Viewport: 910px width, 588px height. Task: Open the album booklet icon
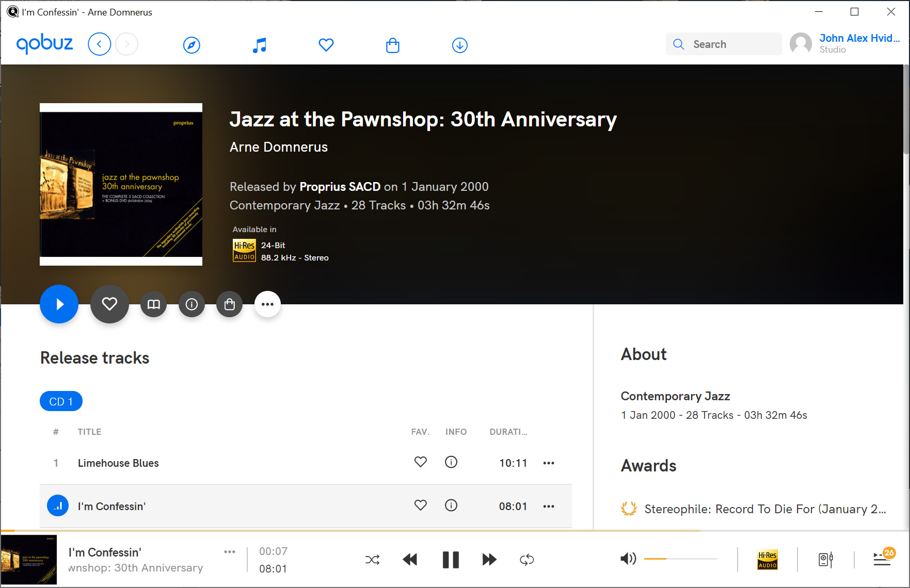coord(154,304)
